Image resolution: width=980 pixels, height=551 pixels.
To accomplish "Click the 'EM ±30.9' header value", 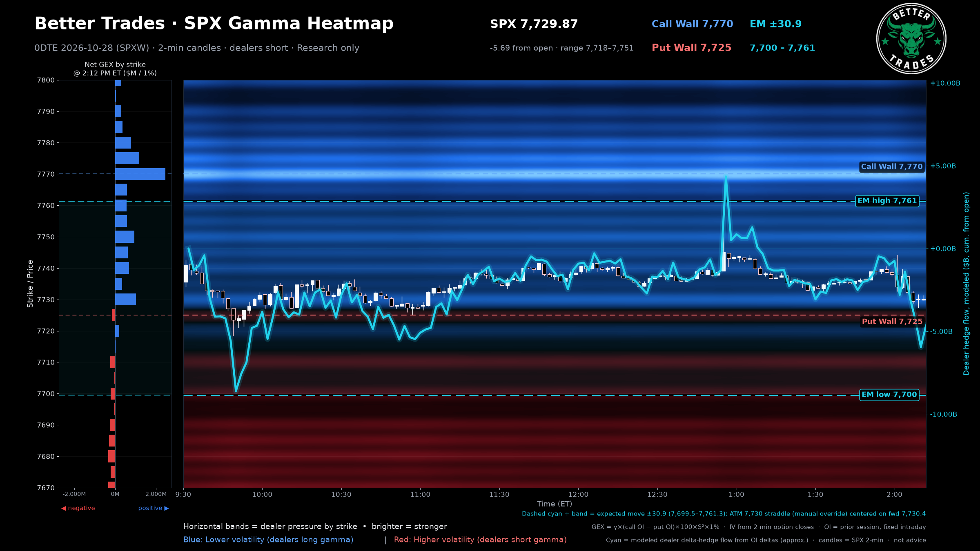I will [775, 24].
